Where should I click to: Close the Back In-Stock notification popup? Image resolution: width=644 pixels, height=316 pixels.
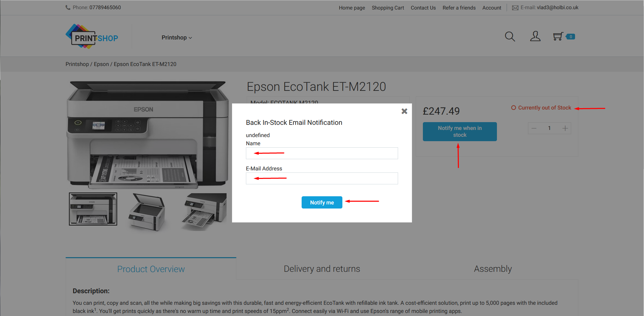click(x=404, y=111)
